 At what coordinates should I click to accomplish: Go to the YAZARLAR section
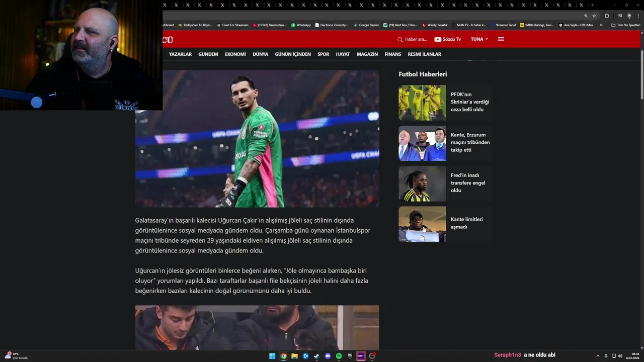tap(180, 54)
